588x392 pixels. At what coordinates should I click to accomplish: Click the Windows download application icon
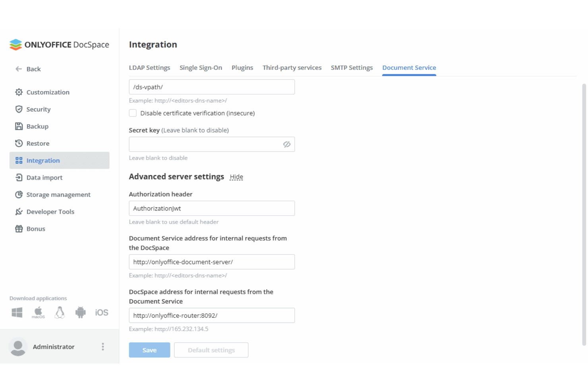[16, 312]
